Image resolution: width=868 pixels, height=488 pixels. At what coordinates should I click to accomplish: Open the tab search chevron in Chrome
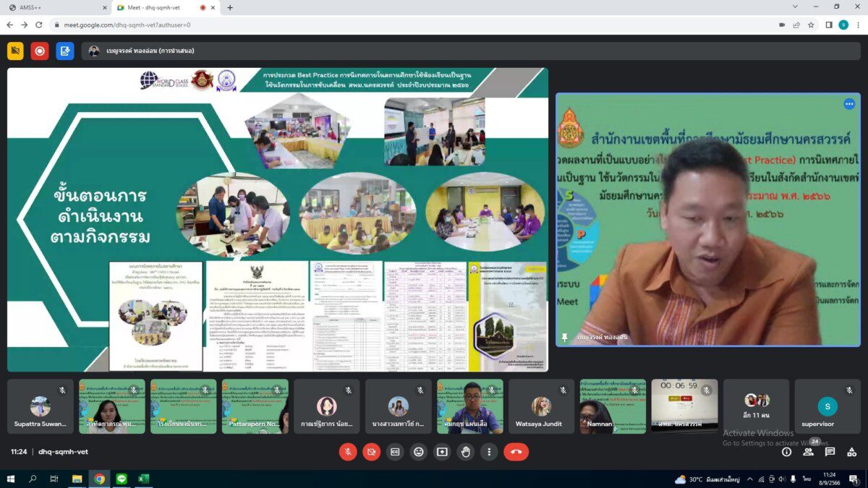coord(795,7)
